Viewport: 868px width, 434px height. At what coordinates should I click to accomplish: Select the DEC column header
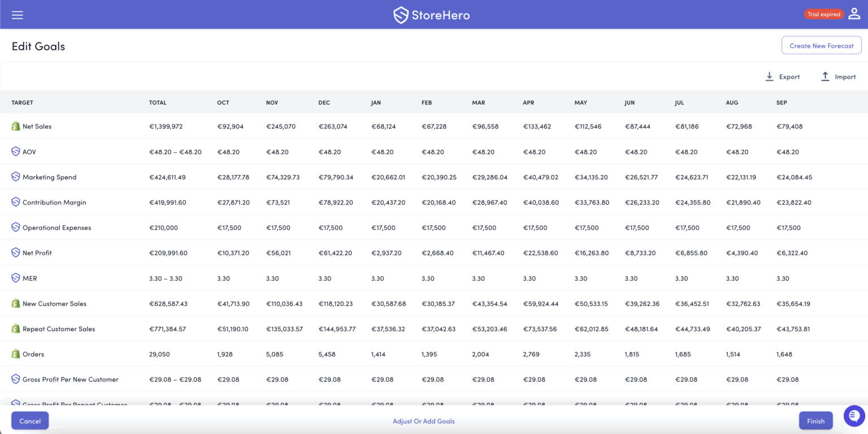pos(324,102)
